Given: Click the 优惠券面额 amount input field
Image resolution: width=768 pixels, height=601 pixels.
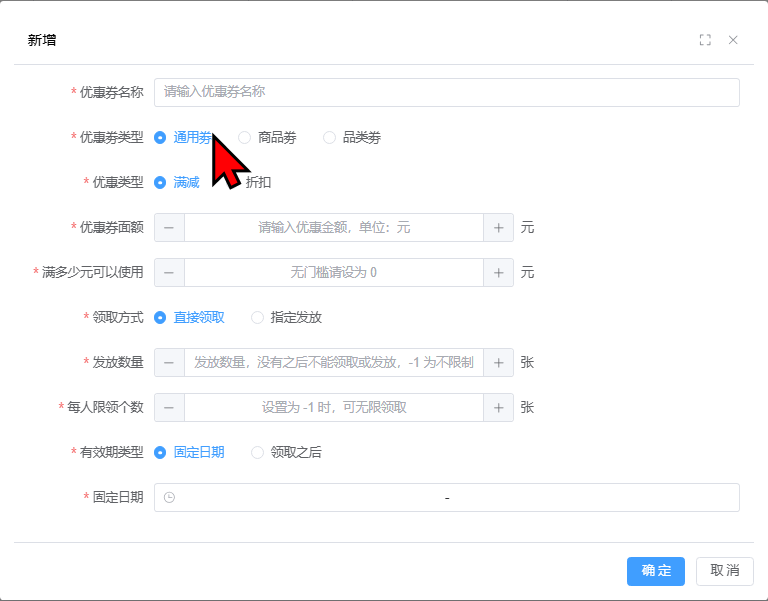Looking at the screenshot, I should (334, 228).
